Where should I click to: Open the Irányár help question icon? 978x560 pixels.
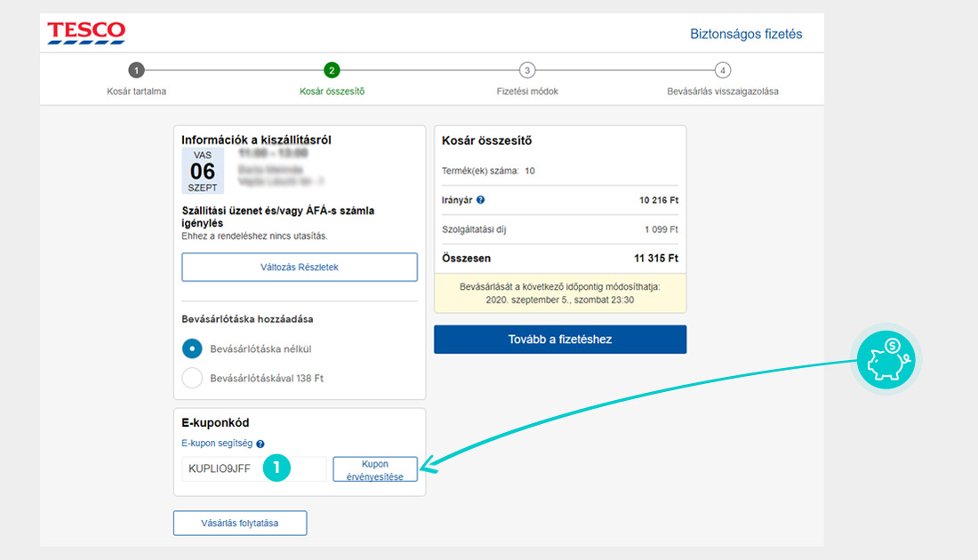pyautogui.click(x=481, y=201)
